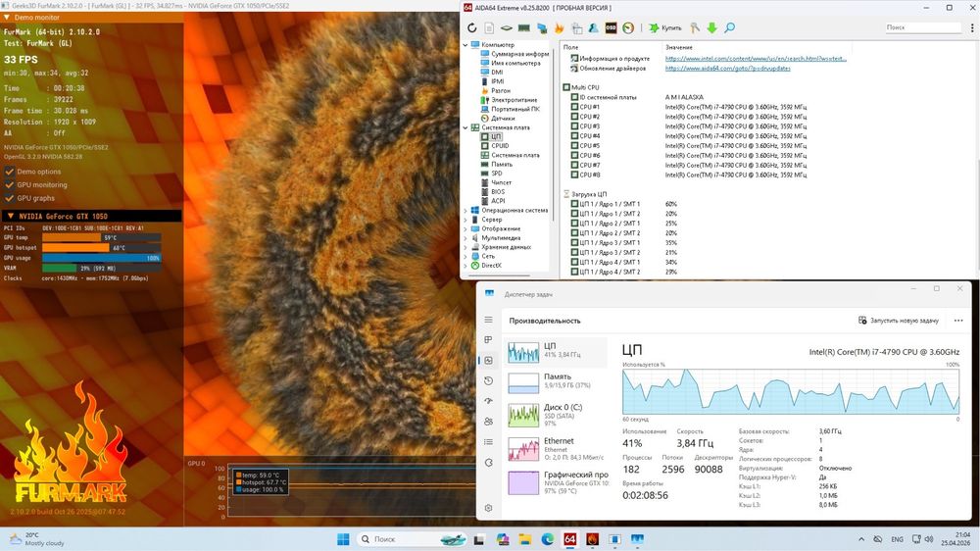Toggle FurMark GPU graphs checkbox
Image resolution: width=980 pixels, height=551 pixels.
10,198
